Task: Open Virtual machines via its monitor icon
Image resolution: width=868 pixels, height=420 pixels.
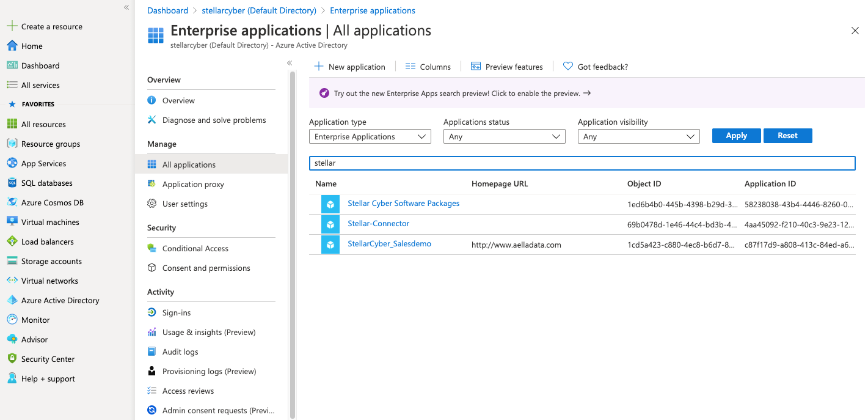Action: point(12,222)
